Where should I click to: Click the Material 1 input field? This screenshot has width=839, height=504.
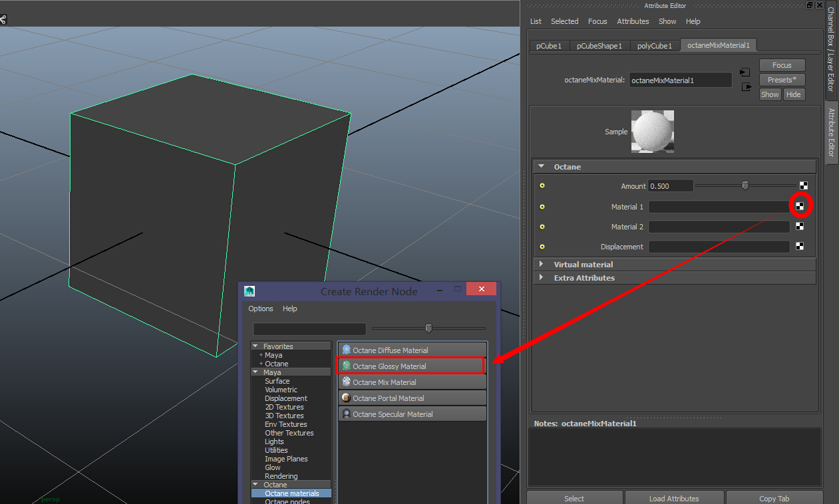tap(719, 207)
